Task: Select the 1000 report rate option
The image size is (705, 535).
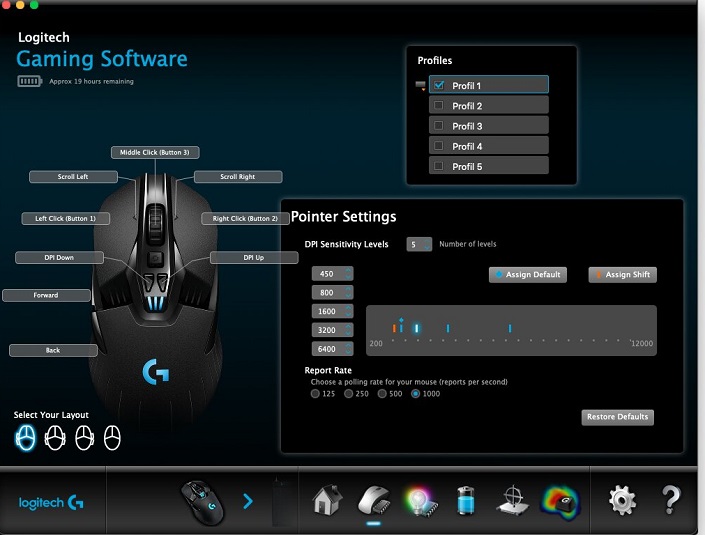Action: [x=415, y=394]
